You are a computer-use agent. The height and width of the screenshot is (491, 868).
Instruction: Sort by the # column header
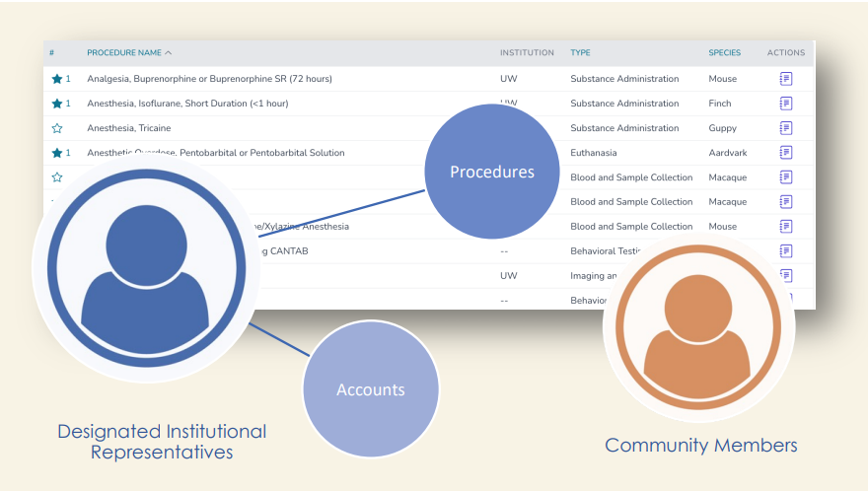click(51, 52)
